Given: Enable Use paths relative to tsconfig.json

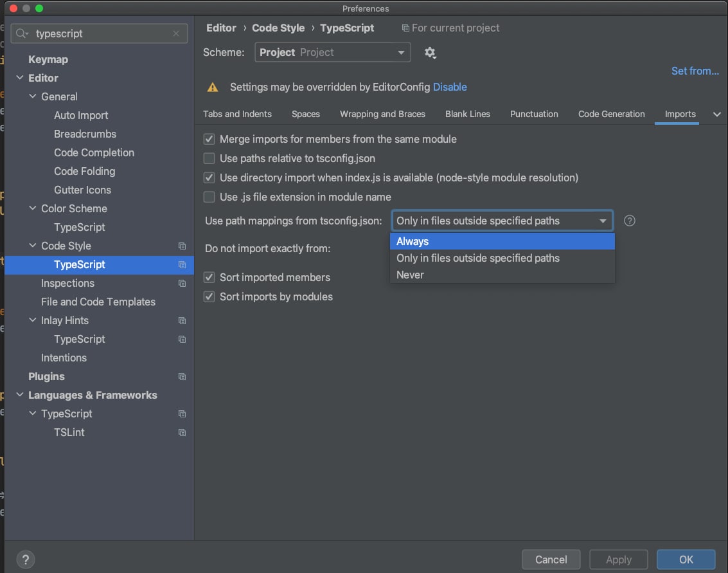Looking at the screenshot, I should [209, 158].
